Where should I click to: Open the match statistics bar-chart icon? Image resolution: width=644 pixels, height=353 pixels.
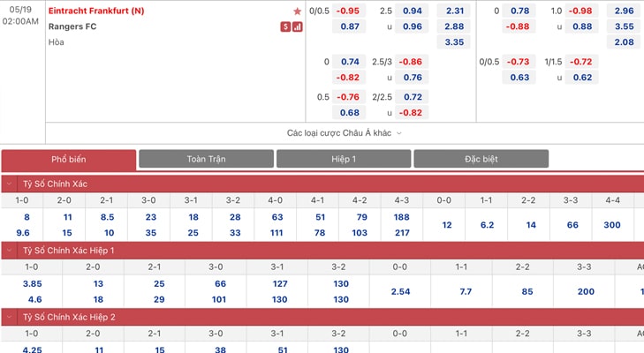(x=297, y=26)
